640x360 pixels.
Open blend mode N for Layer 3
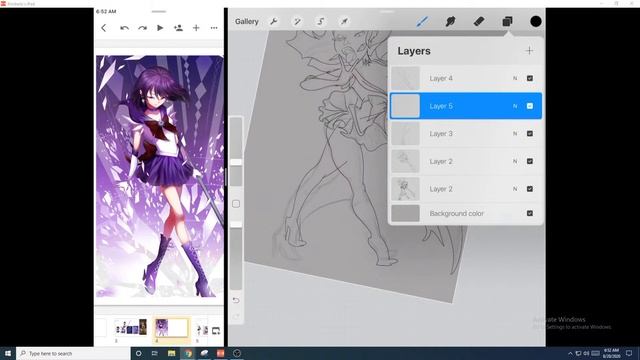[515, 134]
